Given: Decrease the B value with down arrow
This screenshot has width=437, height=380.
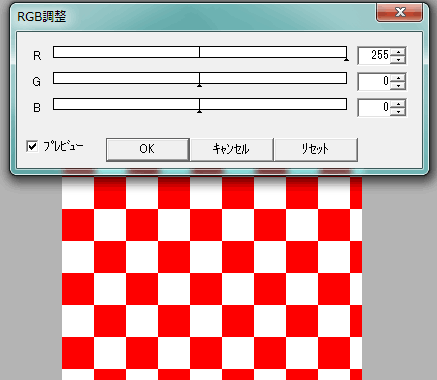Looking at the screenshot, I should click(398, 111).
